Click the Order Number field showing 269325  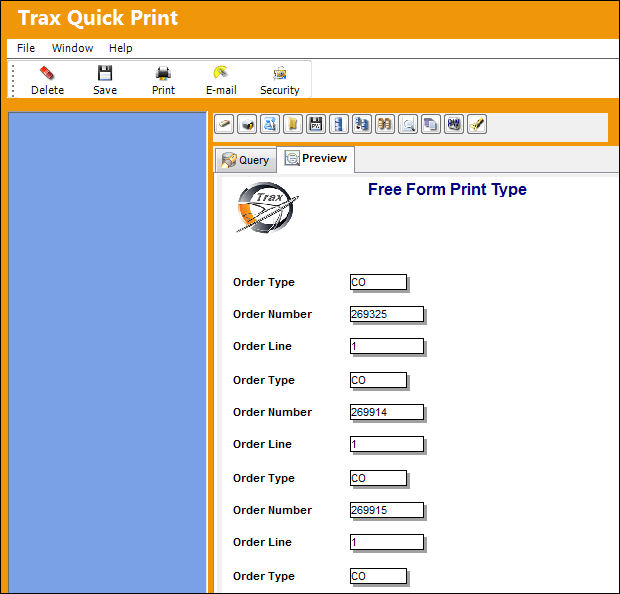coord(387,314)
